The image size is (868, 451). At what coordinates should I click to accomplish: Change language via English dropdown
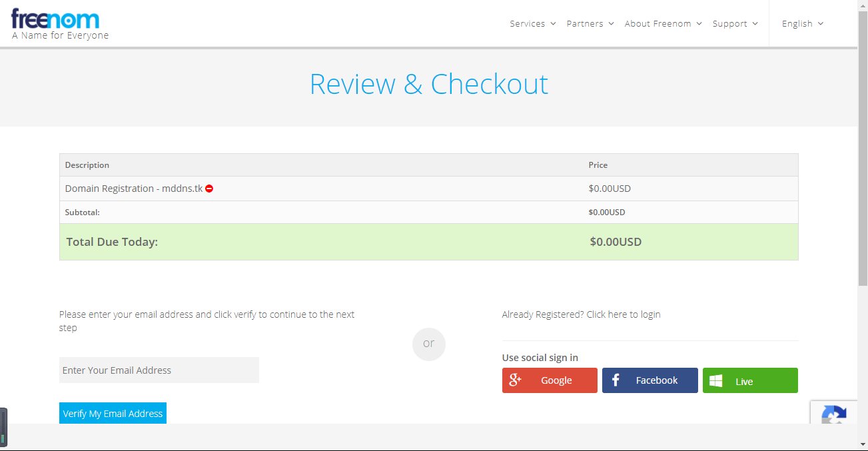tap(802, 23)
